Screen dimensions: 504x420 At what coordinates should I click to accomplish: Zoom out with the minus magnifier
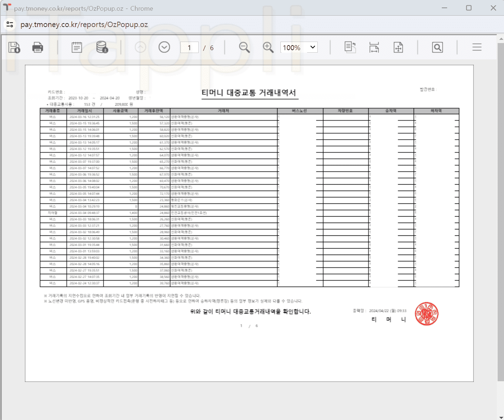(244, 47)
